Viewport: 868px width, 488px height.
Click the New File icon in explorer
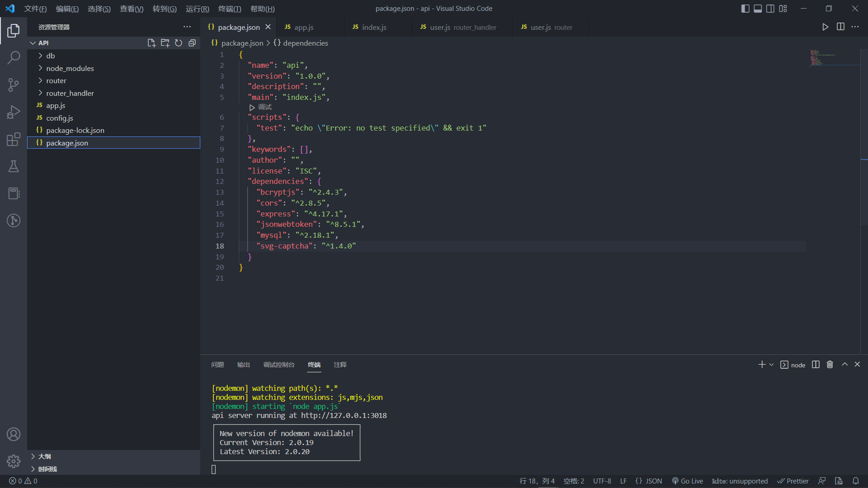click(151, 43)
